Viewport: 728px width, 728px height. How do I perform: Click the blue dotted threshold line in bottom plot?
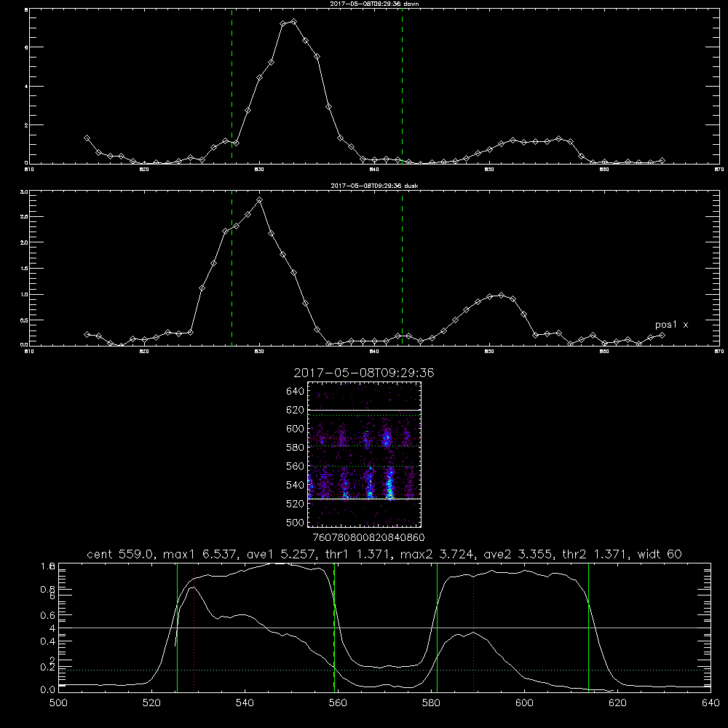coord(384,670)
